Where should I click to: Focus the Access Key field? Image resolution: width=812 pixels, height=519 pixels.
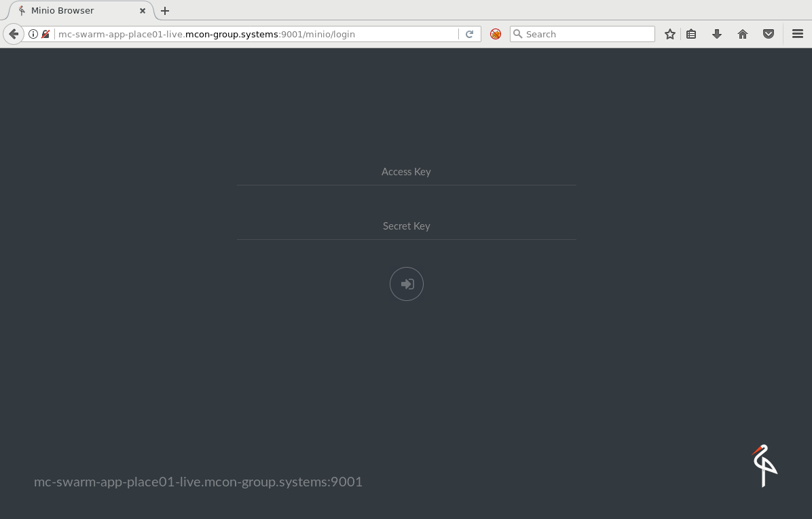pos(407,172)
